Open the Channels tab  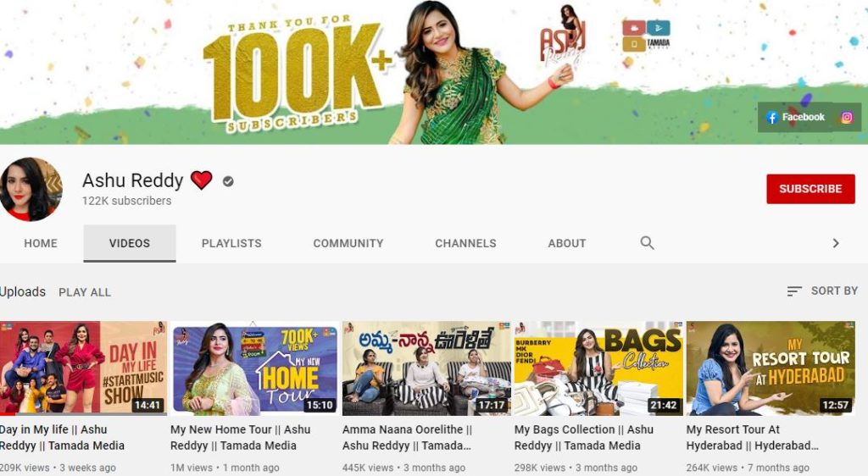(x=465, y=243)
